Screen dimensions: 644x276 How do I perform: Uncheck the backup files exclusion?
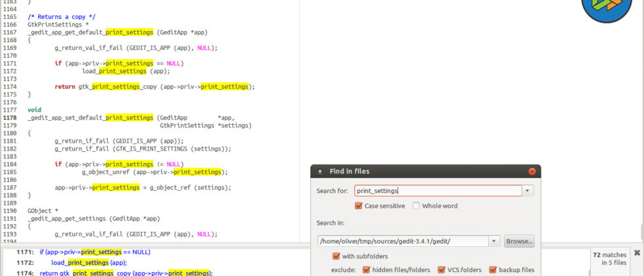[x=493, y=269]
